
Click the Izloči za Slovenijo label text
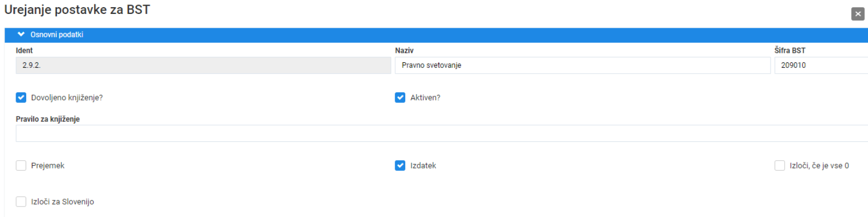pos(66,201)
